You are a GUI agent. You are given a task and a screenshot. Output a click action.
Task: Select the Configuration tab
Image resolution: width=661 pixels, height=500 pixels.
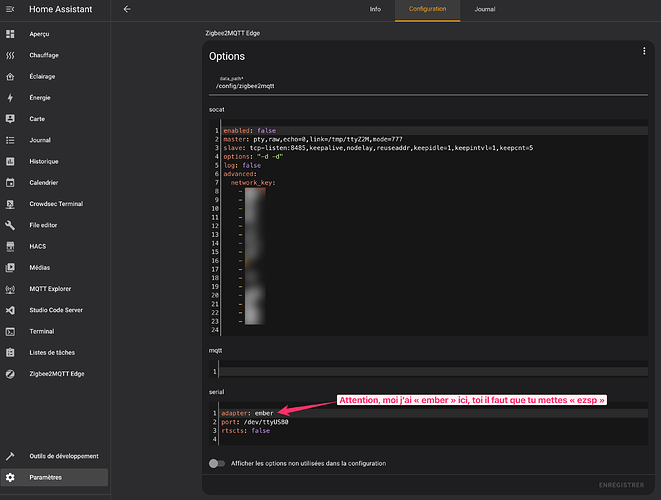point(428,9)
